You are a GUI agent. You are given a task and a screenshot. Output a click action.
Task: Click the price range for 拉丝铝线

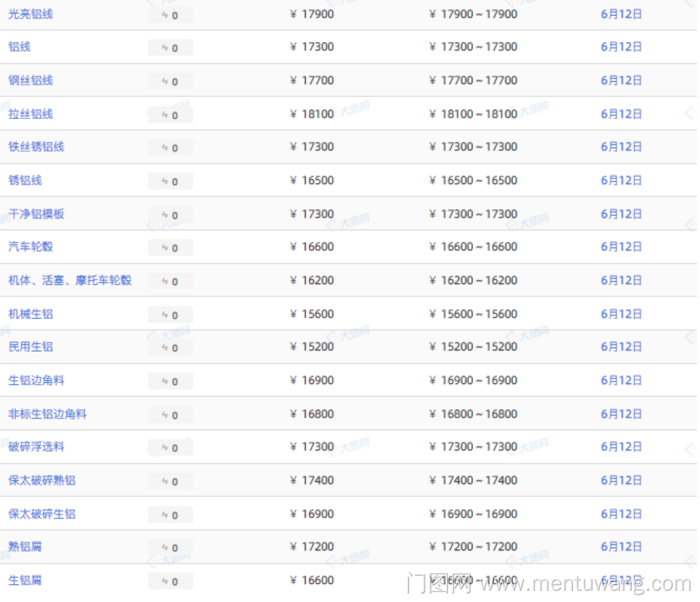(473, 114)
